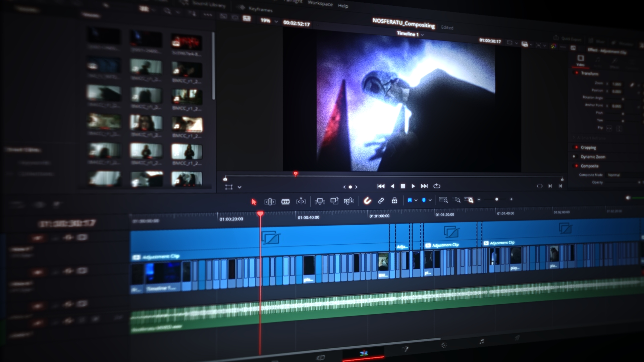Toggle the Loop playback icon
The image size is (644, 362).
tap(437, 186)
